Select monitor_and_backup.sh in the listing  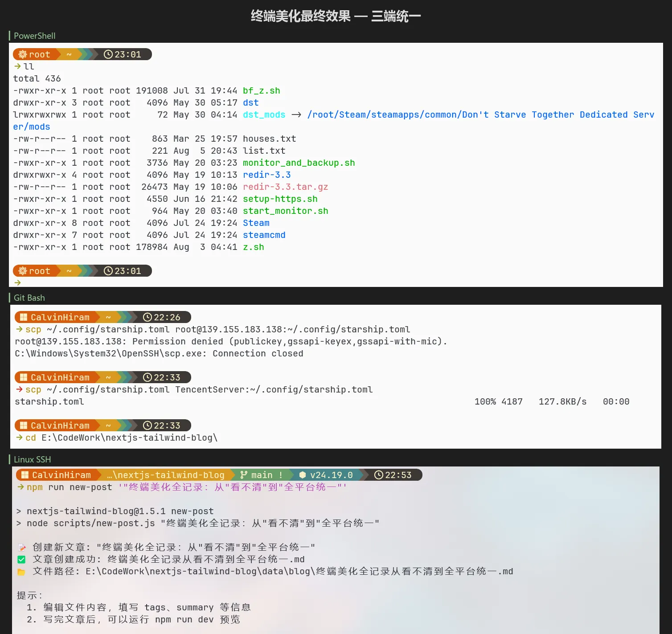[x=299, y=163]
